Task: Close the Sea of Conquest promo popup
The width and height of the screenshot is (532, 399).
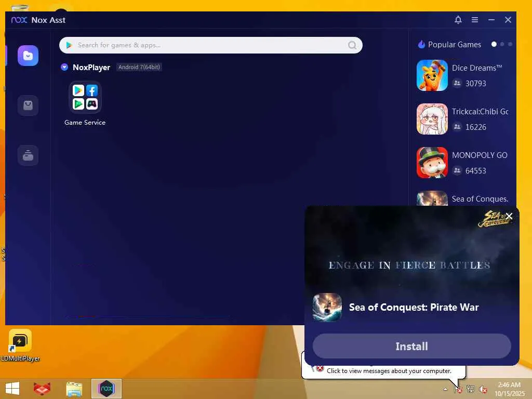Action: click(509, 216)
